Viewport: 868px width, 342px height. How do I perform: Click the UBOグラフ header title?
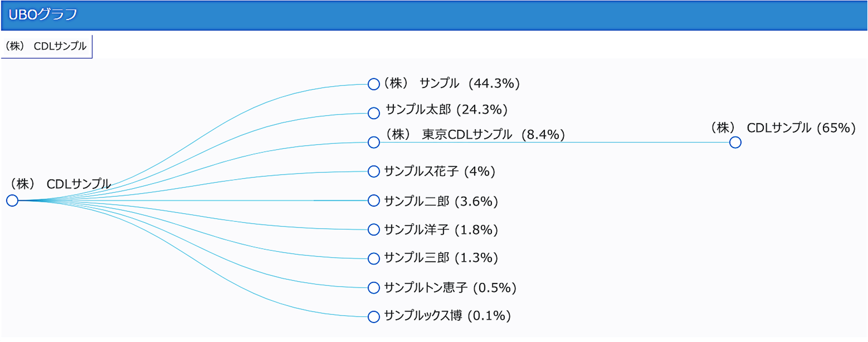pos(43,15)
